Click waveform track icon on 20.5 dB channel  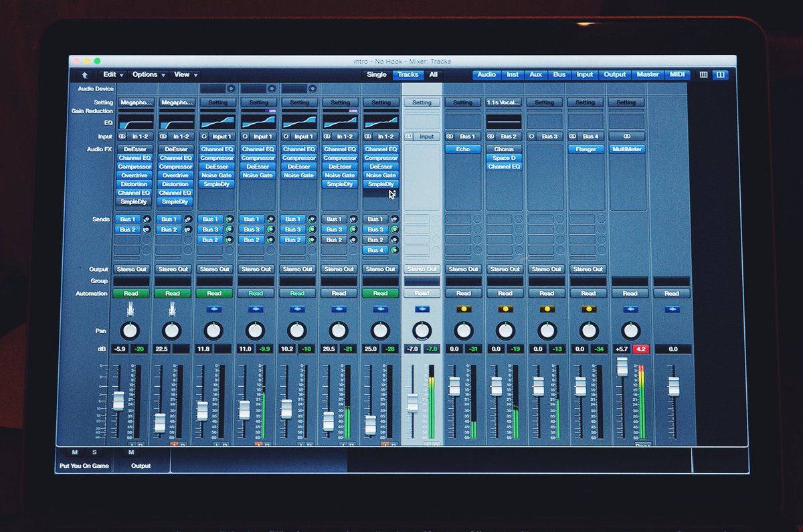point(339,309)
